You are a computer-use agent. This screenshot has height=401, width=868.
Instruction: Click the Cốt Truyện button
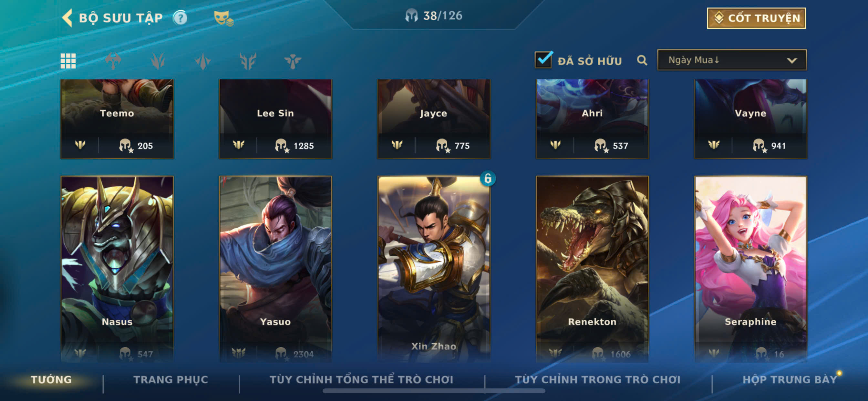[x=756, y=18]
